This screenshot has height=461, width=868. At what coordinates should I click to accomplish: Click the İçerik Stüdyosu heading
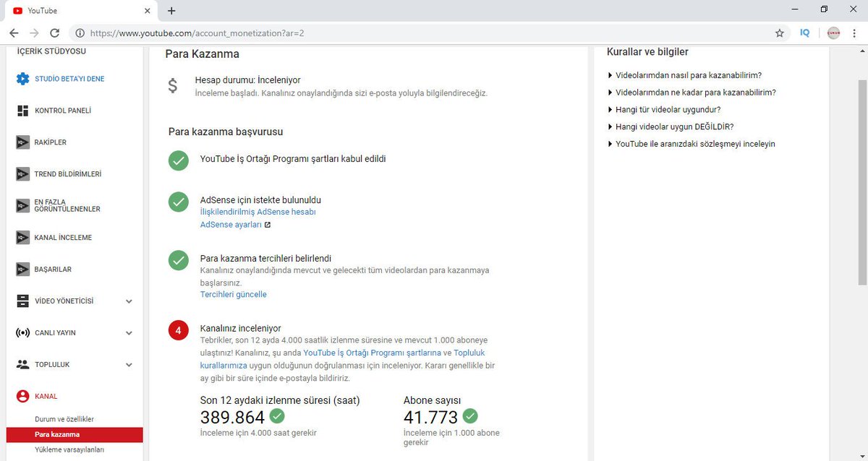coord(51,51)
